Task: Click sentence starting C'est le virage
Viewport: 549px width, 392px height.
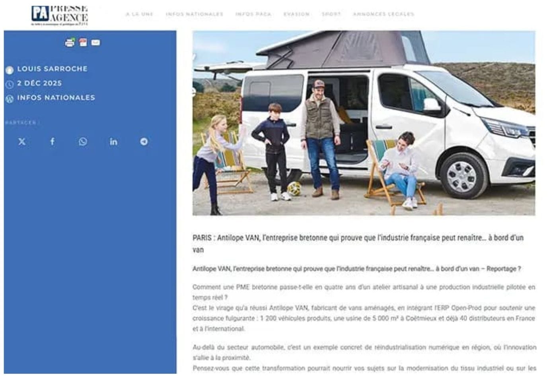Action: pyautogui.click(x=364, y=318)
